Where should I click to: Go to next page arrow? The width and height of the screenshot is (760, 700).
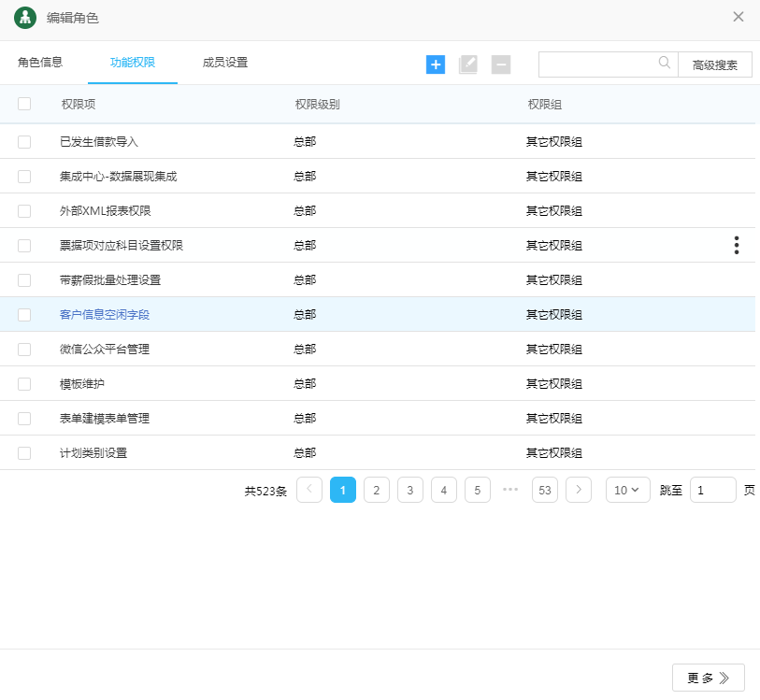(x=579, y=490)
